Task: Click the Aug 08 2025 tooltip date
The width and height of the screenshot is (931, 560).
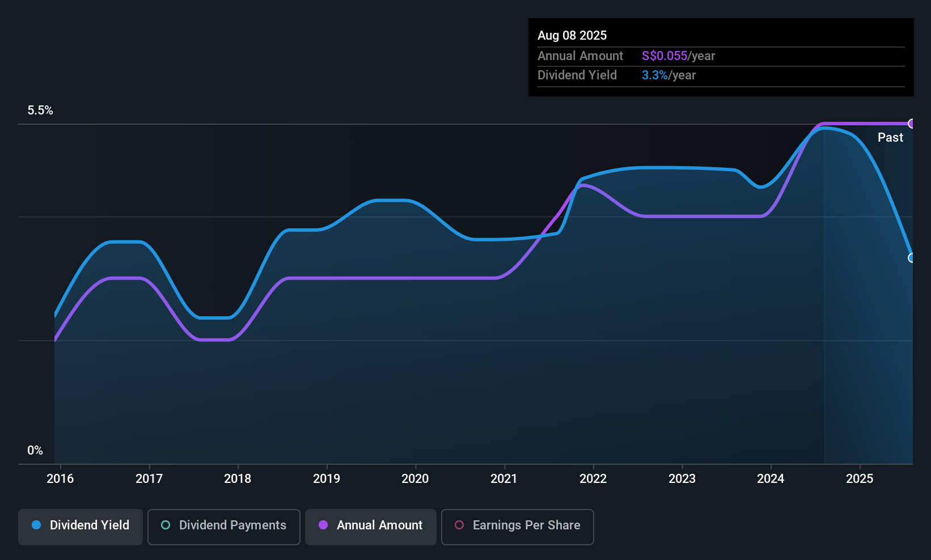Action: click(x=572, y=36)
